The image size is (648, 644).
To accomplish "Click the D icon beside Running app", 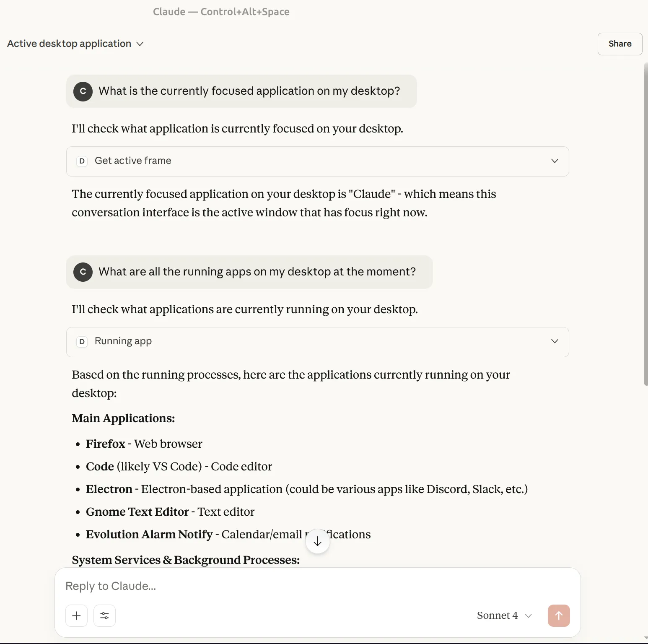I will coord(82,342).
